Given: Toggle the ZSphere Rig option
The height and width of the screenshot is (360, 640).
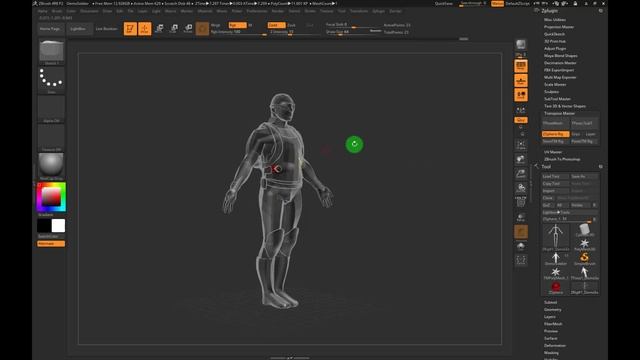Looking at the screenshot, I should pos(555,134).
